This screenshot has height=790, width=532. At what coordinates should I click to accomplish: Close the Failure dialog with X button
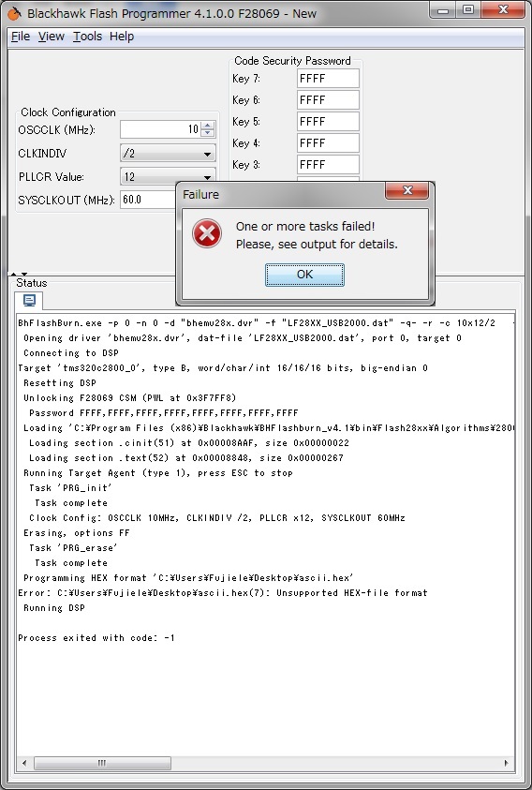[407, 190]
